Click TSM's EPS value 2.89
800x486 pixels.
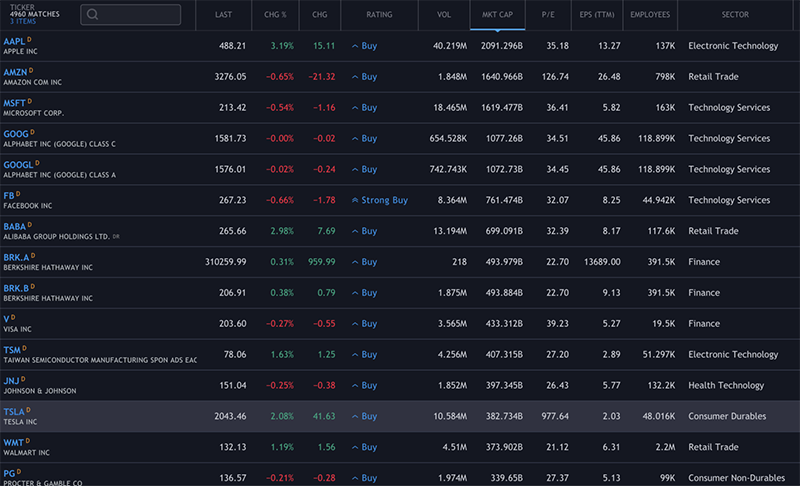click(x=611, y=354)
